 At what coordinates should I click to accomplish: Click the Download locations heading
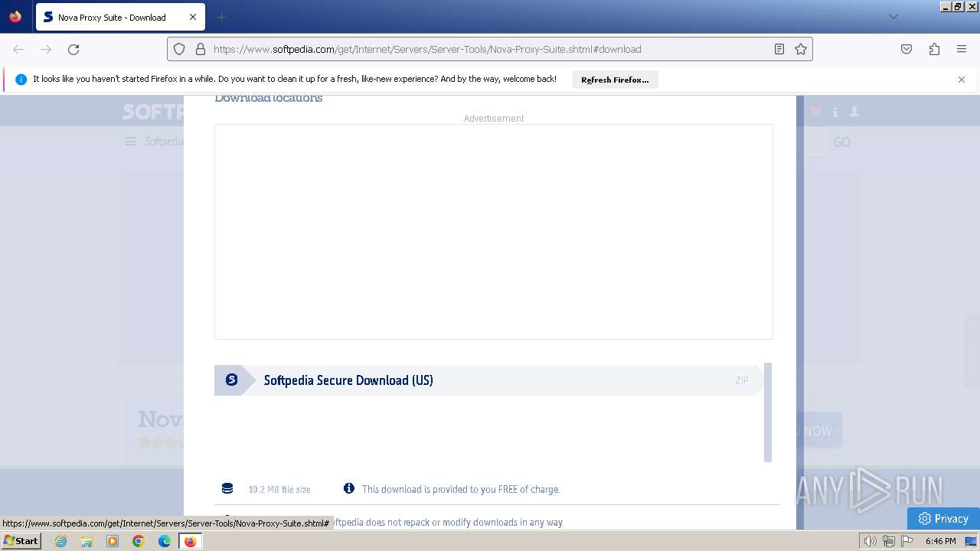(269, 99)
